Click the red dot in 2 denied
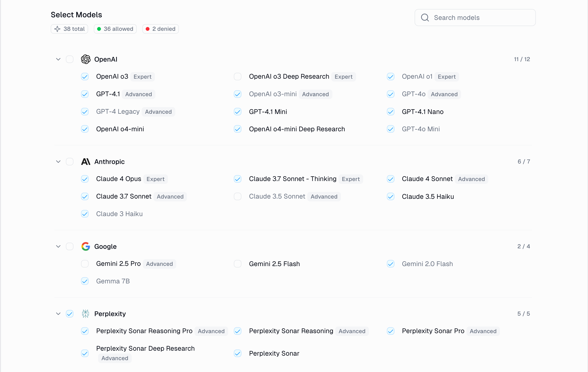Screen dimensions: 588x372 click(x=148, y=29)
